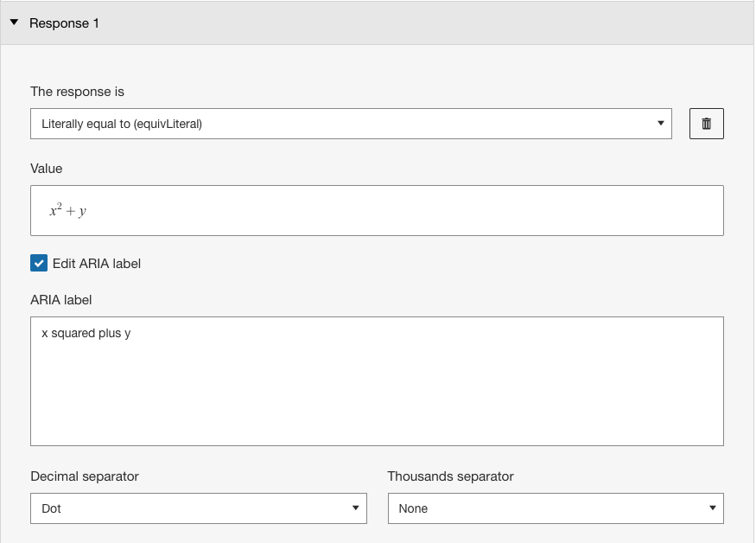The height and width of the screenshot is (543, 756).
Task: Click the arrow on the response type select
Action: [661, 124]
